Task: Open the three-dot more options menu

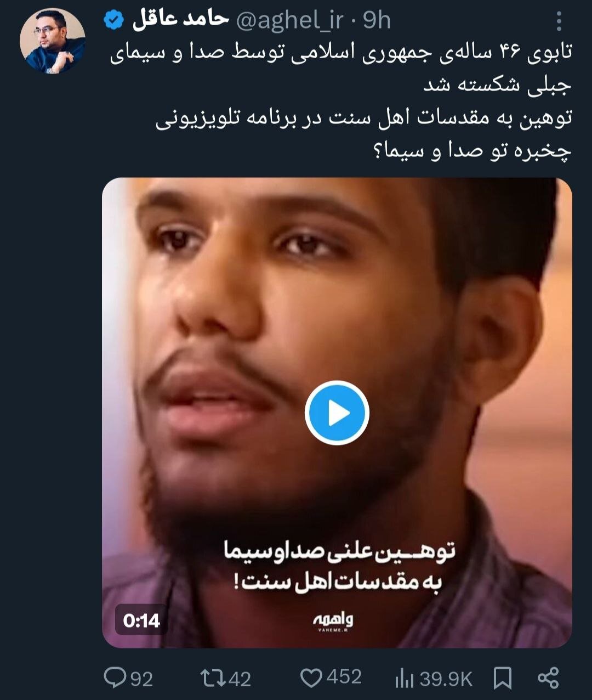Action: pos(559,21)
